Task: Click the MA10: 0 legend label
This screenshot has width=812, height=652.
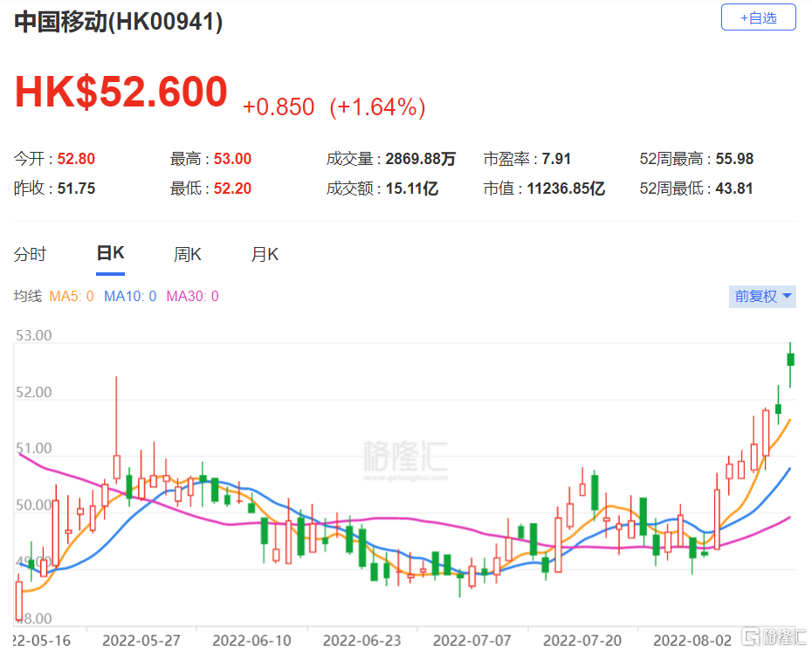Action: point(130,296)
